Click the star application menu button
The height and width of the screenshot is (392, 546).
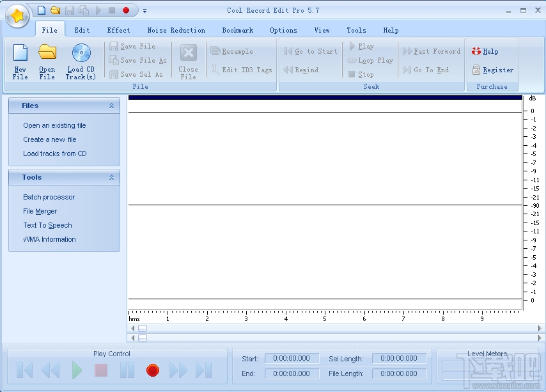pyautogui.click(x=17, y=16)
